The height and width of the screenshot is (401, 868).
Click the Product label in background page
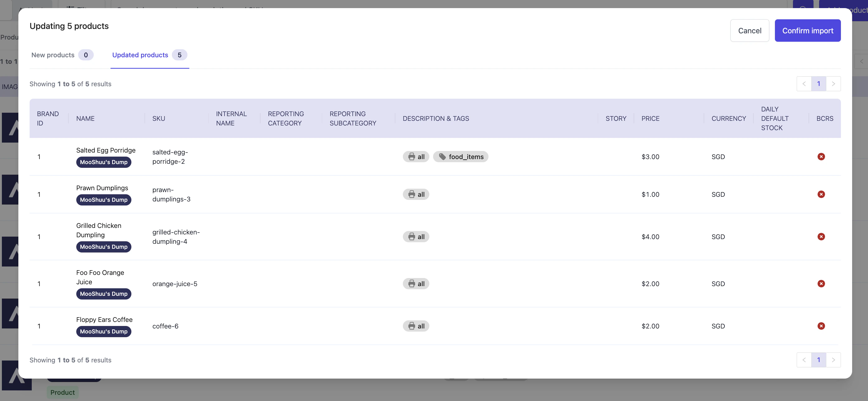click(63, 392)
